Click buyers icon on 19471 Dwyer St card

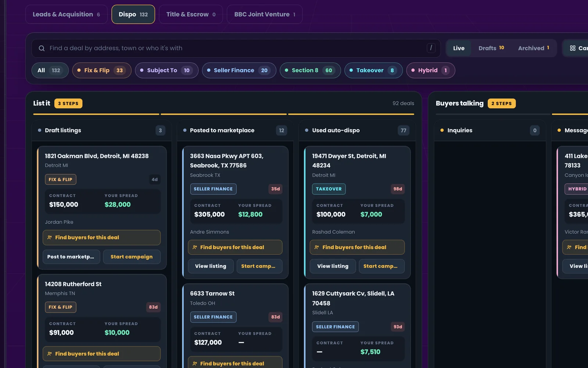(317, 247)
